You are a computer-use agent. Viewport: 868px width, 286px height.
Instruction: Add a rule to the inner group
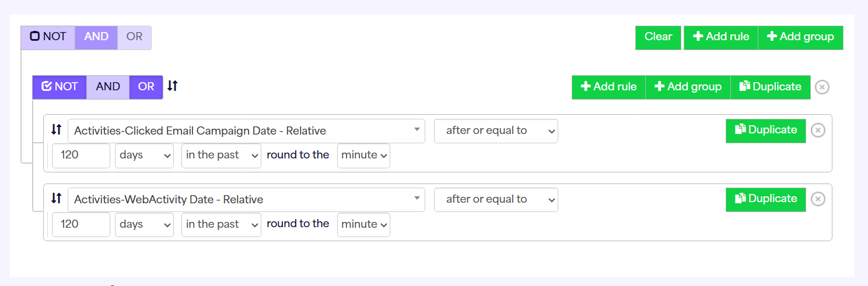(608, 87)
